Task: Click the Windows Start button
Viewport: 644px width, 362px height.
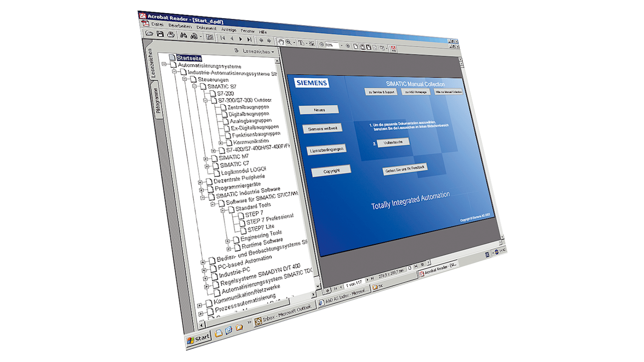Action: coord(198,339)
